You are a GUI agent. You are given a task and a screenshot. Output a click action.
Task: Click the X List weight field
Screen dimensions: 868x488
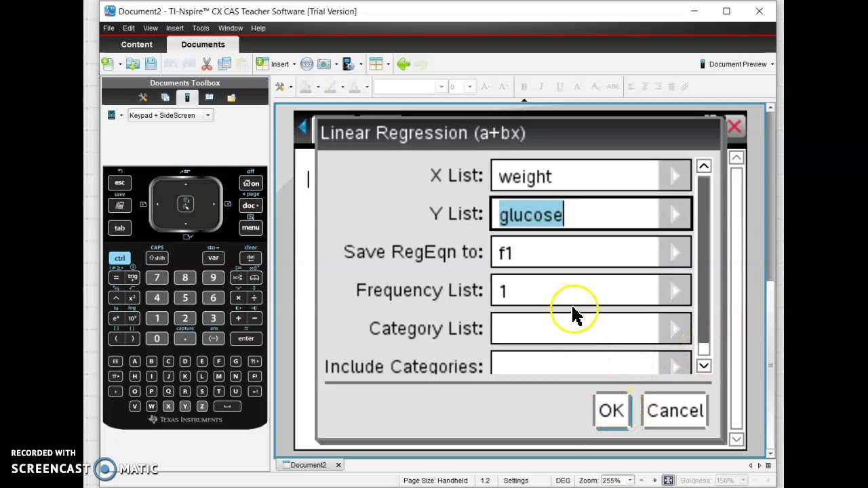575,176
